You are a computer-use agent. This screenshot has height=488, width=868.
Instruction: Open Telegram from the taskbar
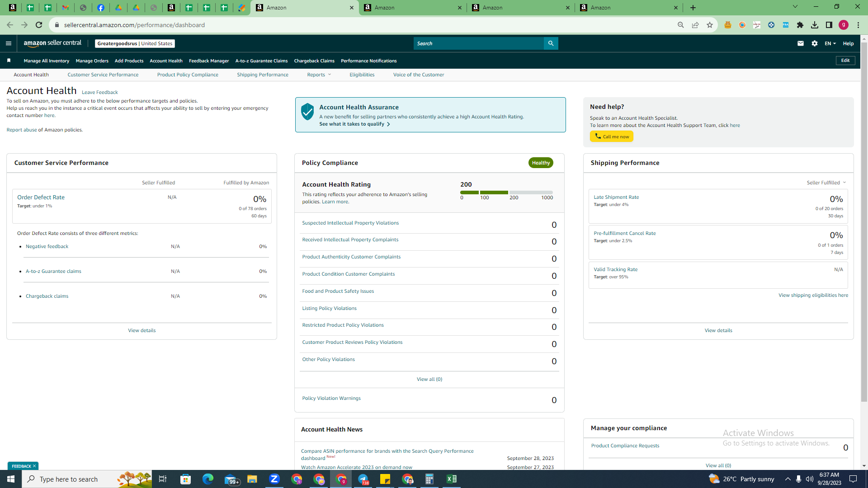(363, 479)
